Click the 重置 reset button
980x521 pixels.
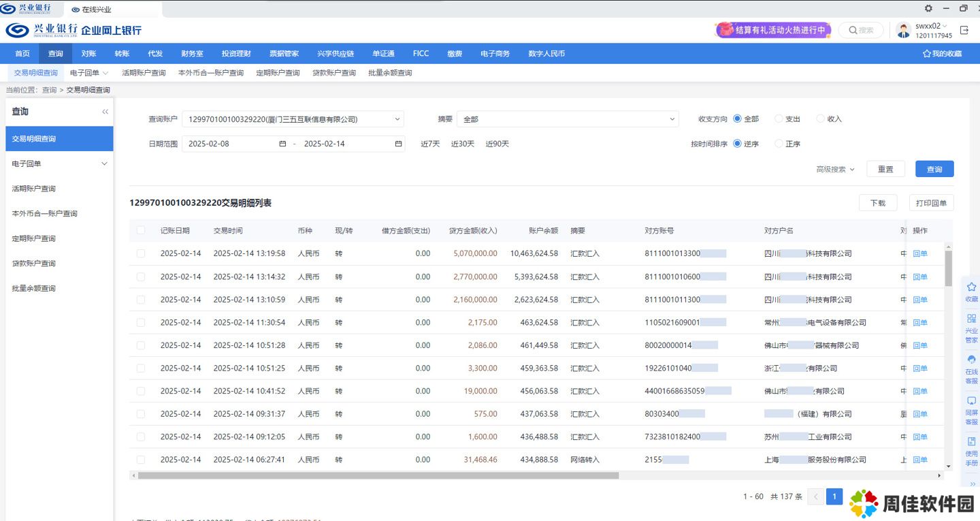[885, 170]
